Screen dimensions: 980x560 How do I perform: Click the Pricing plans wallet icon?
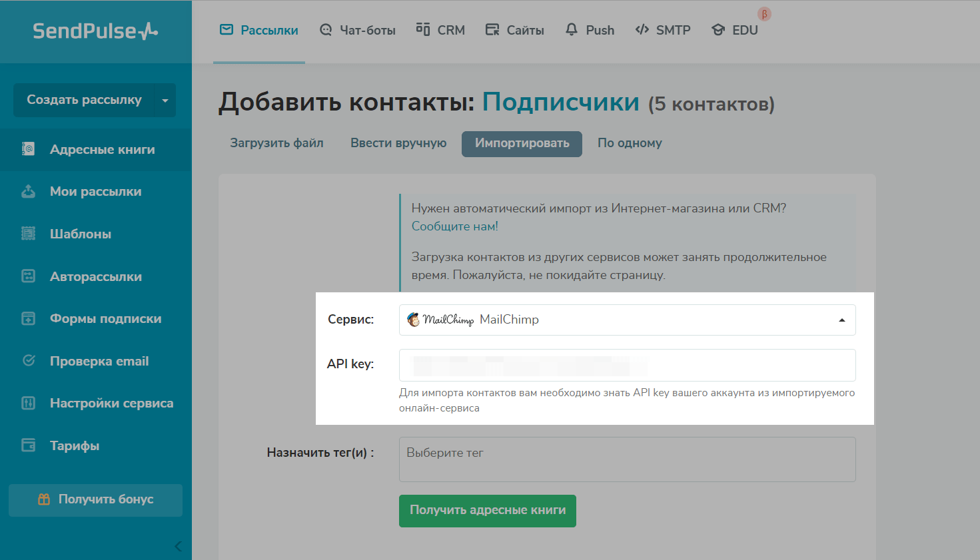[28, 445]
